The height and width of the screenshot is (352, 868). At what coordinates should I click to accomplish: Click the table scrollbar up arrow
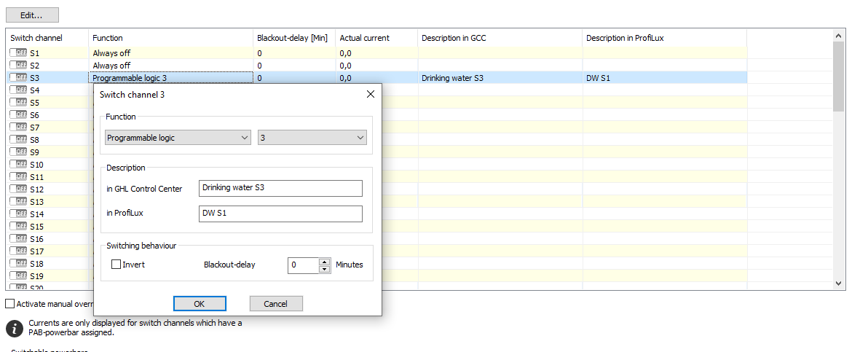click(838, 36)
